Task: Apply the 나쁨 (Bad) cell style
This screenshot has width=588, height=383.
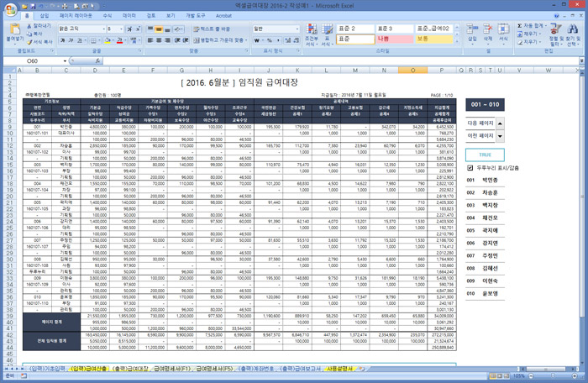Action: 394,39
